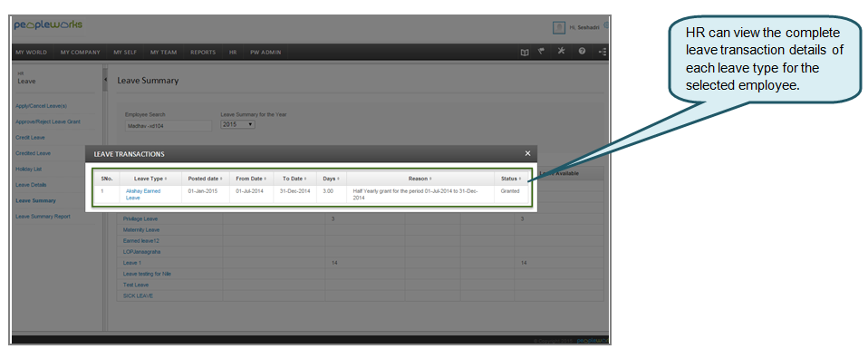Click the org hierarchy icon
Image resolution: width=868 pixels, height=349 pixels.
point(603,52)
